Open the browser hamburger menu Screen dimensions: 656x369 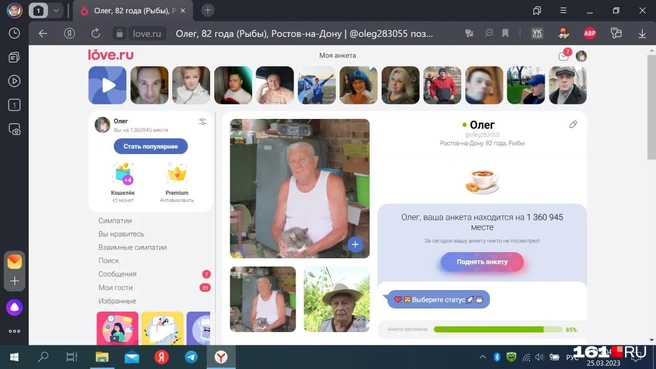563,10
